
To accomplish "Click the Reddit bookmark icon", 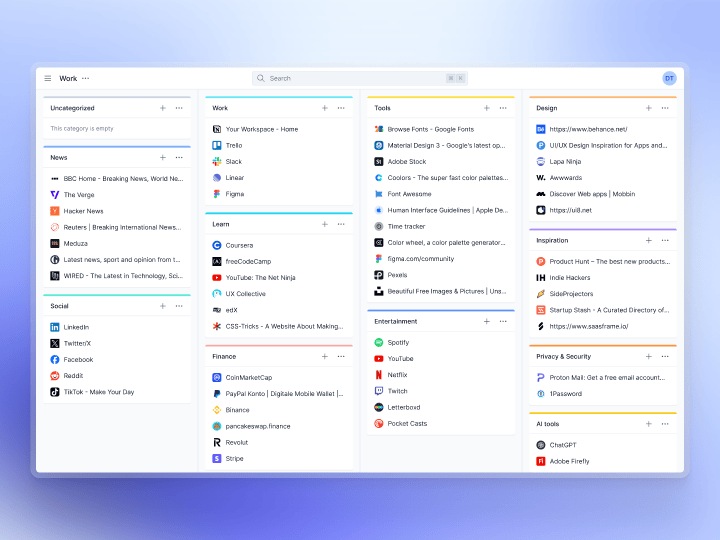I will (55, 376).
